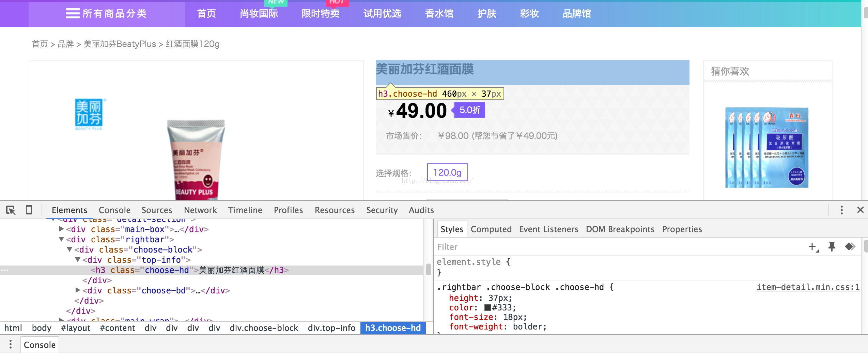
Task: Click the animation/diamond icon in Styles
Action: click(850, 246)
